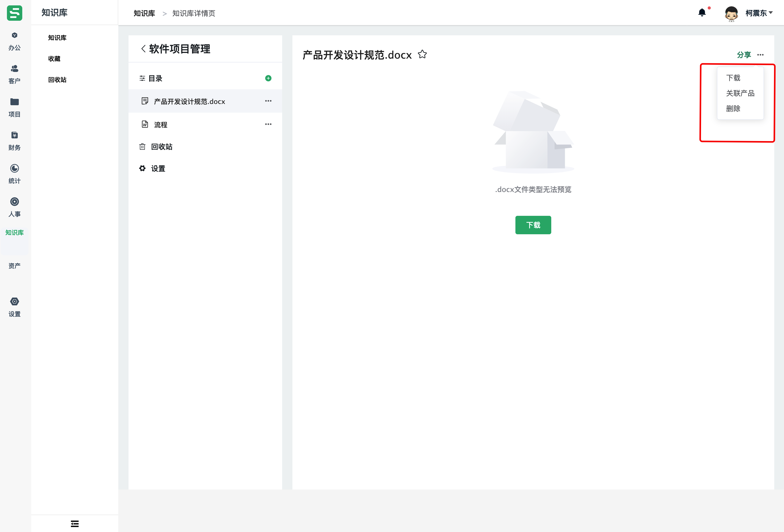Open 收藏 in the secondary menu
This screenshot has width=784, height=532.
pos(54,59)
